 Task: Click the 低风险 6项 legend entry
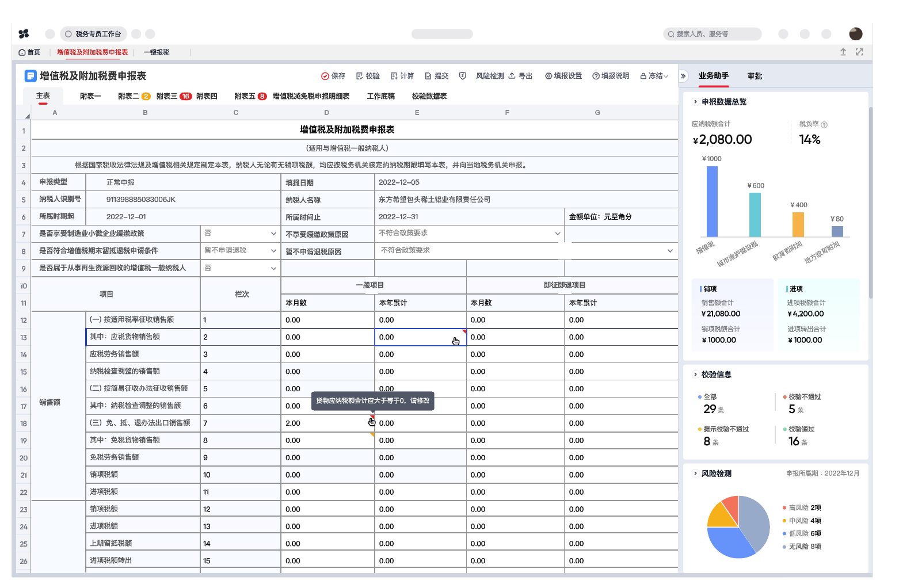pos(802,534)
